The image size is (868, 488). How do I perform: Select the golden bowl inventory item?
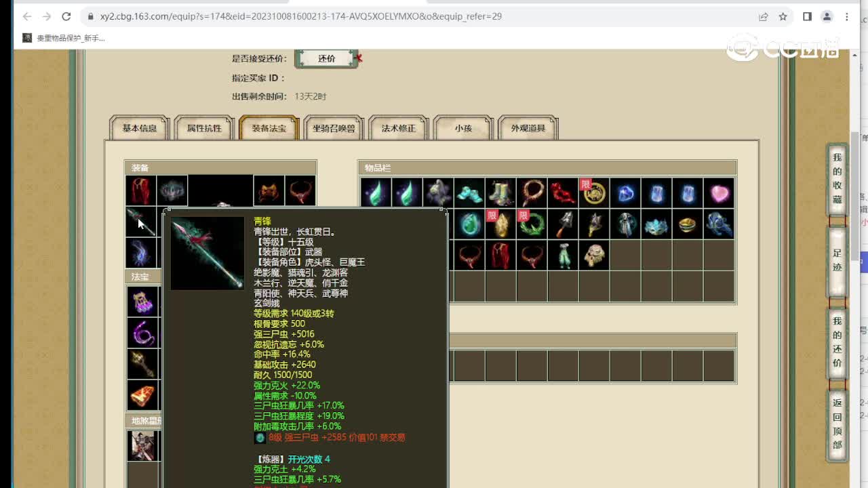[x=687, y=224]
